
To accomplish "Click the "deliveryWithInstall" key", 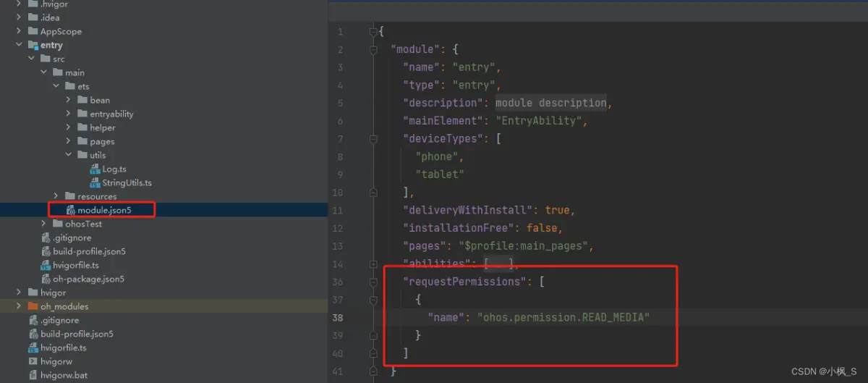I will (469, 210).
